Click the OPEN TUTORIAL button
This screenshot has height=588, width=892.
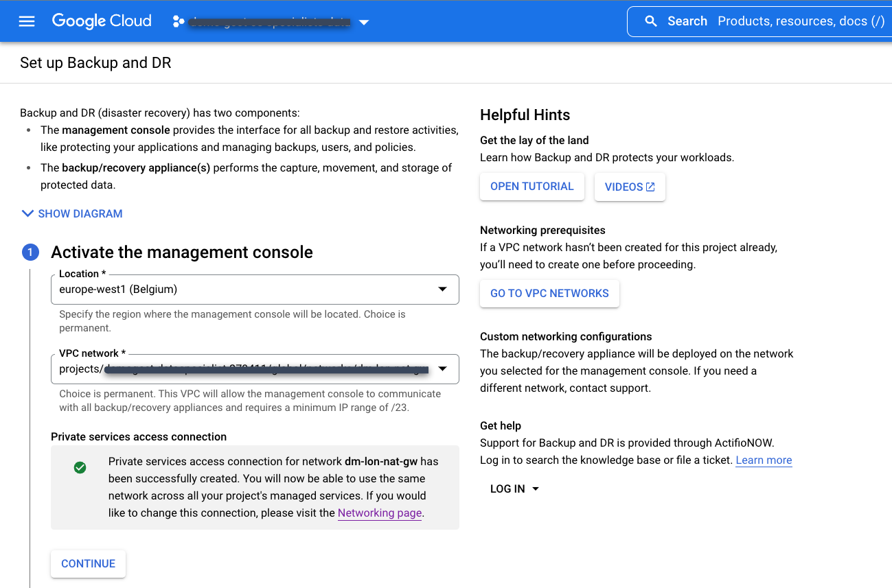tap(532, 186)
